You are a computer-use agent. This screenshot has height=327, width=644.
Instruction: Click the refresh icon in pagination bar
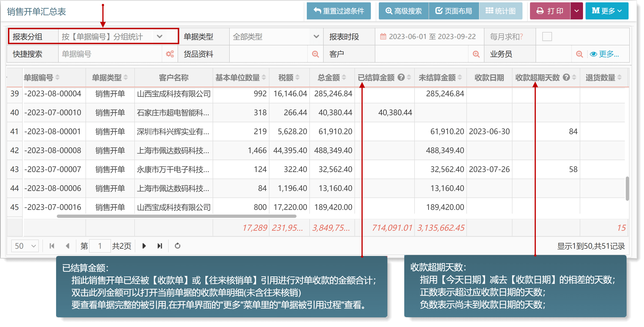tap(178, 246)
